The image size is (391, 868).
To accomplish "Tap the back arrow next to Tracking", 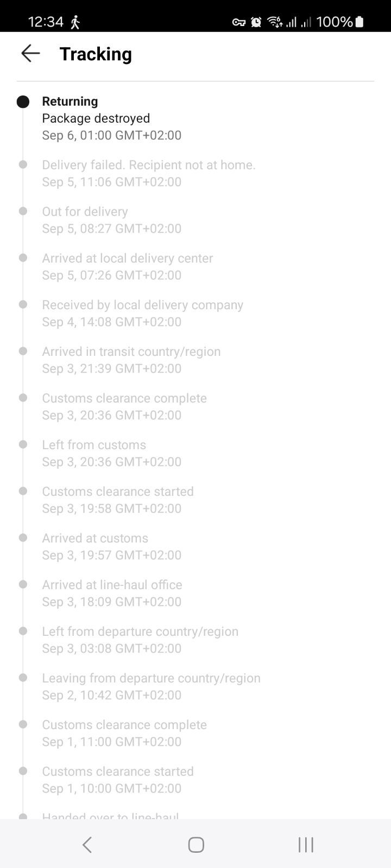I will (x=30, y=53).
